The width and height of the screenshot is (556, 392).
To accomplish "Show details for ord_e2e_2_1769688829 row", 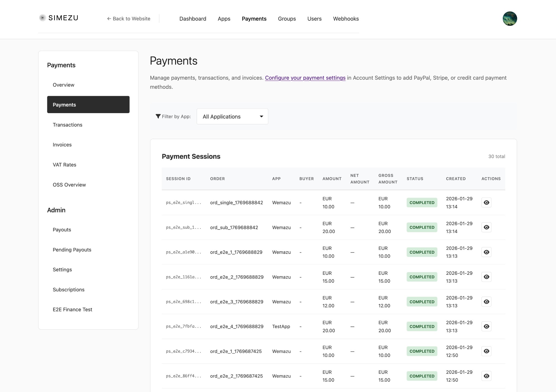I will coord(486,276).
